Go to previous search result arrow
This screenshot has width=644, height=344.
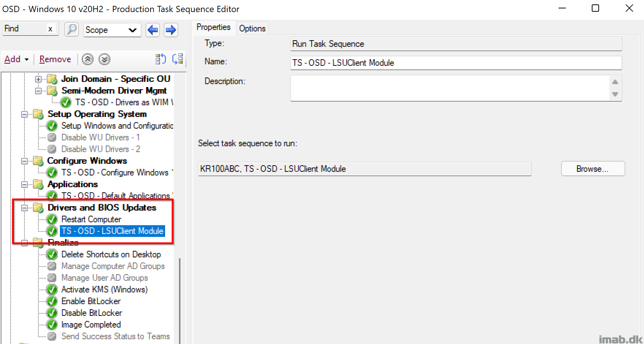point(153,30)
